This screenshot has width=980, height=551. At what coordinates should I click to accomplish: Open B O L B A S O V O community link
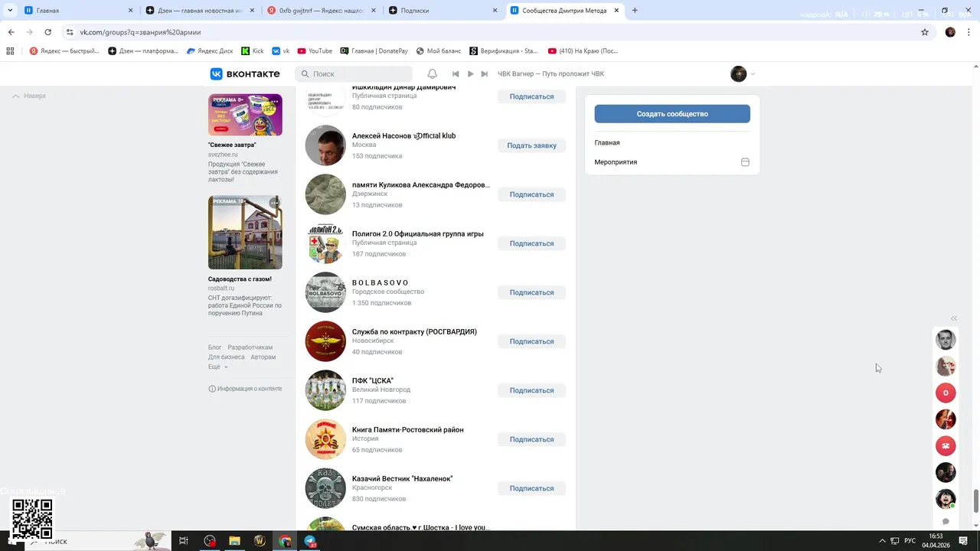tap(380, 282)
